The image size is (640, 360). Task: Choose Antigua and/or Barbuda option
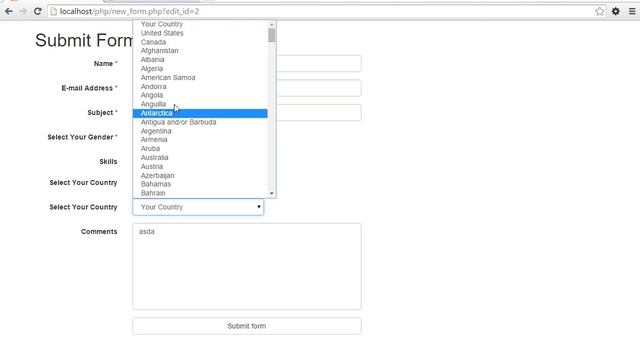coord(200,122)
